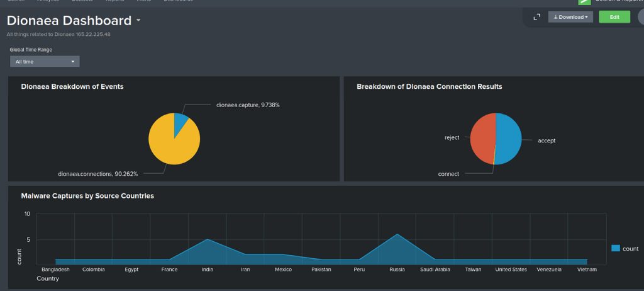Click the Breakdown of Dionaea Connection Results title
Viewport: 644px width, 291px height.
(x=429, y=86)
